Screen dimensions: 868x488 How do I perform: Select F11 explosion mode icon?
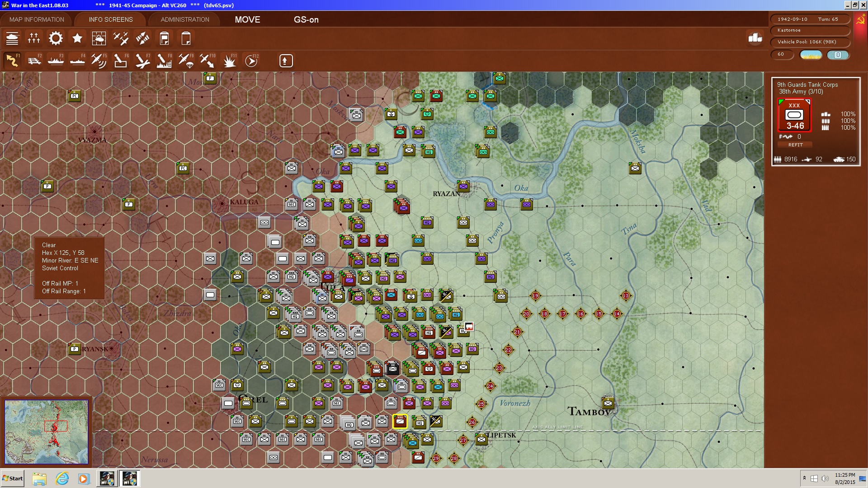pos(229,61)
